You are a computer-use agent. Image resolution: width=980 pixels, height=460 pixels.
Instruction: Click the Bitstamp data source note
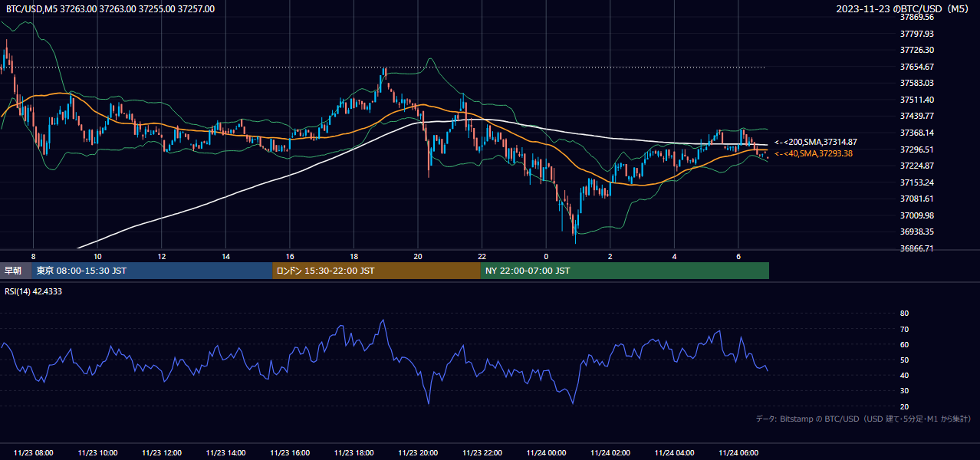(x=863, y=419)
